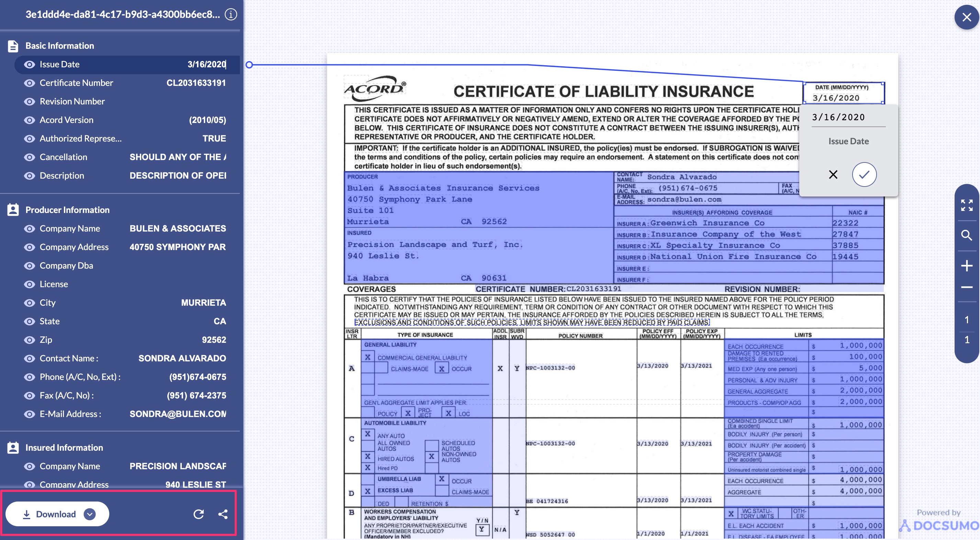The height and width of the screenshot is (540, 980).
Task: Toggle visibility eye for Issue Date
Action: click(29, 65)
